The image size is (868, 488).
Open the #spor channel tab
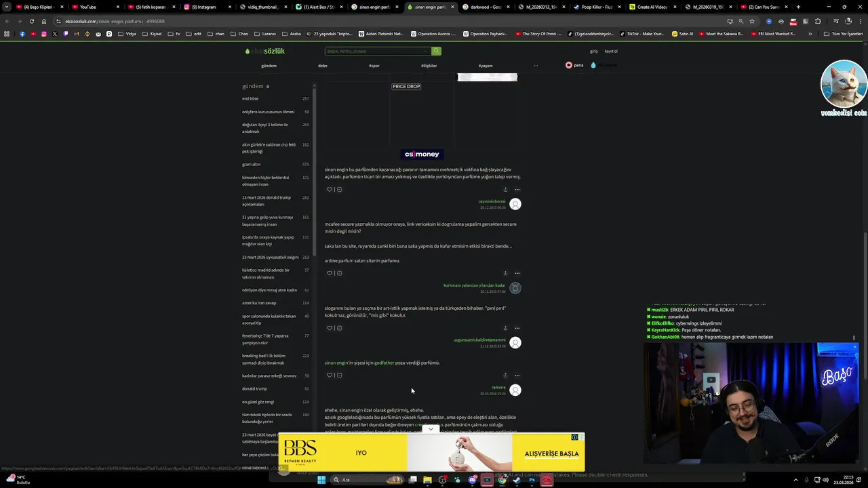374,66
